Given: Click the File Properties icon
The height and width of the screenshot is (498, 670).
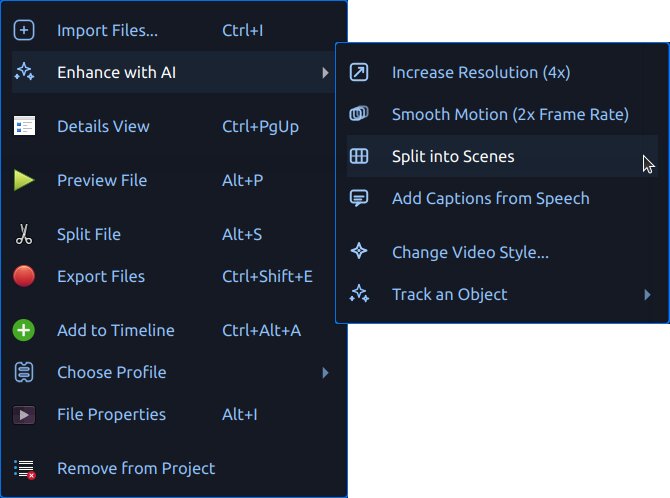Looking at the screenshot, I should [x=25, y=414].
